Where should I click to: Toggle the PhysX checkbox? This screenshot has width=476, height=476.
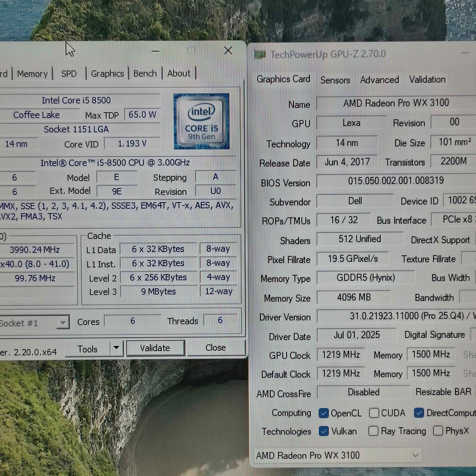tap(438, 431)
